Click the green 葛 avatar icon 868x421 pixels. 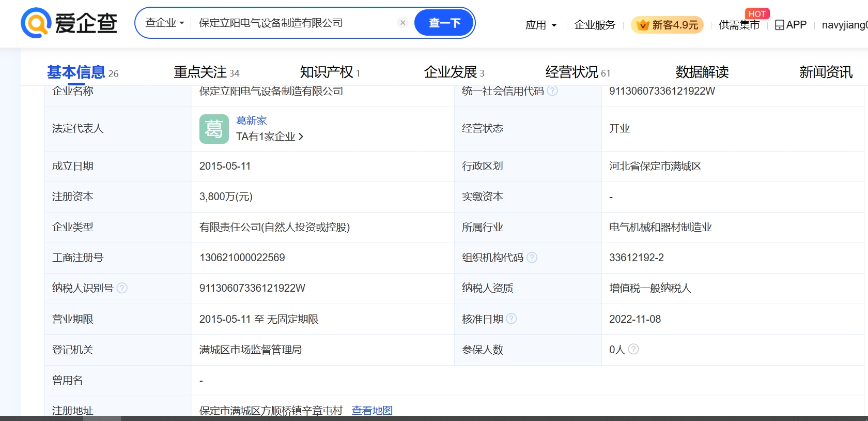214,129
